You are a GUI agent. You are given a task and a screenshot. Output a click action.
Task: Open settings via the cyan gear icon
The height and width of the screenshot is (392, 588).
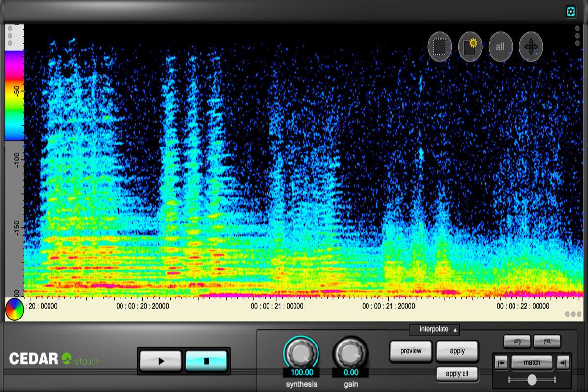[x=571, y=12]
